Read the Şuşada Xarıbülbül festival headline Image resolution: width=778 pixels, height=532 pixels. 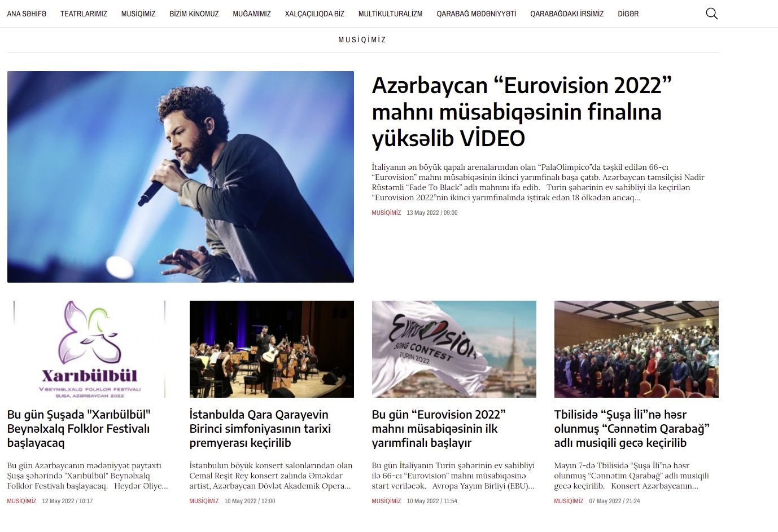pyautogui.click(x=79, y=429)
